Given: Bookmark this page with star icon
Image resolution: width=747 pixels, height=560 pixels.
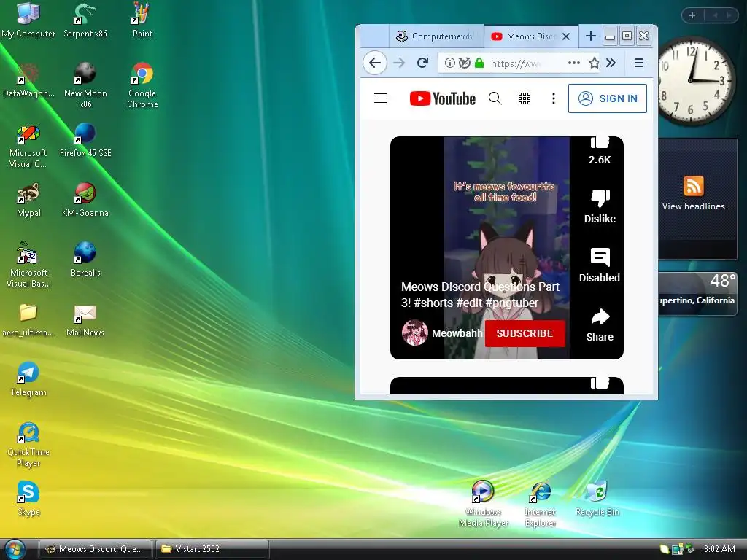Looking at the screenshot, I should [x=594, y=63].
